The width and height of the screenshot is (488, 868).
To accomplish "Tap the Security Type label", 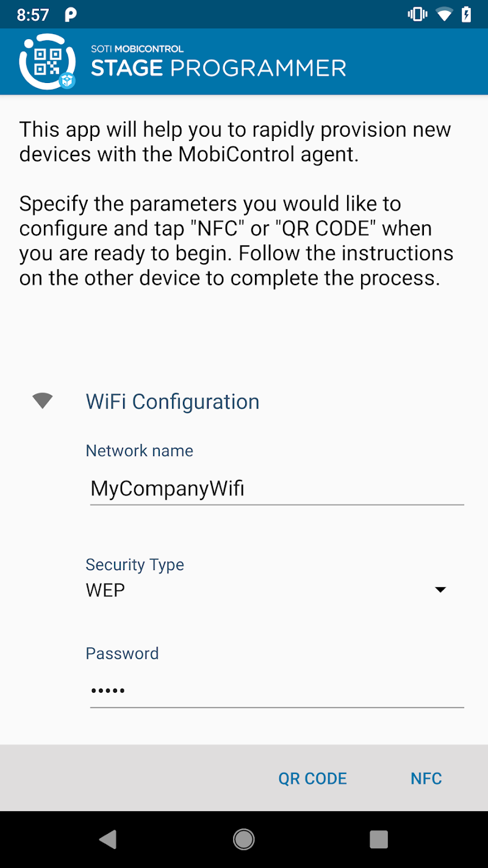I will pos(135,565).
